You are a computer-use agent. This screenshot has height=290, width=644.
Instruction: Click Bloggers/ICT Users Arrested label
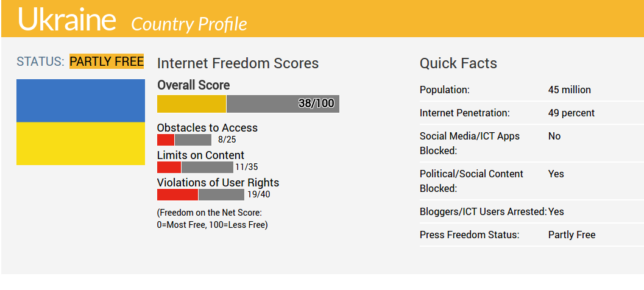coord(483,212)
